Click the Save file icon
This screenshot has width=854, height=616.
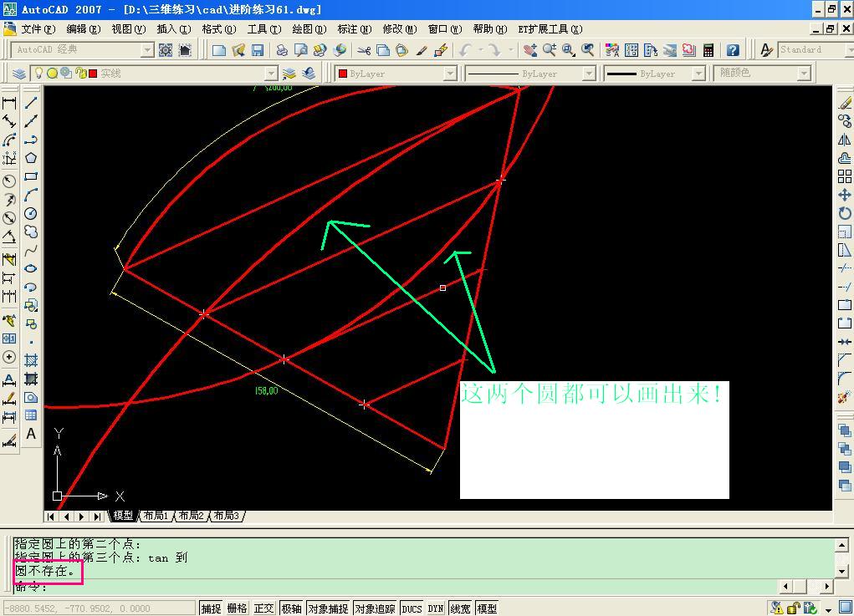coord(258,51)
